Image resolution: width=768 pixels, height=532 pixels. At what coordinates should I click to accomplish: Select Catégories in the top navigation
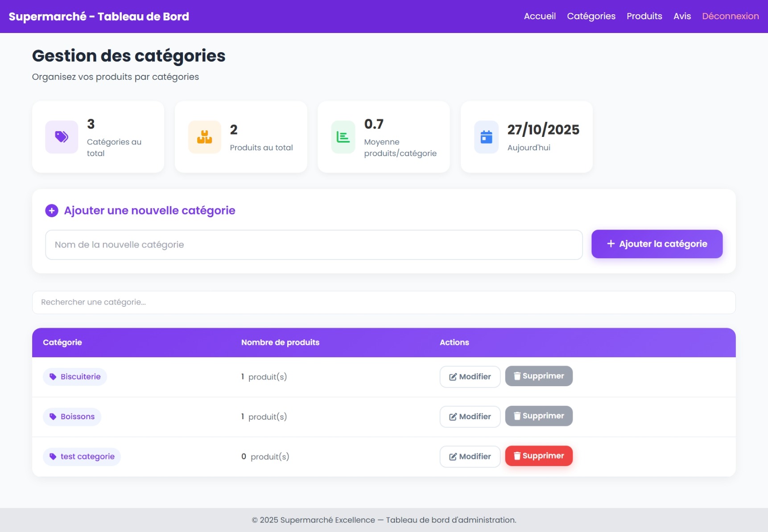pyautogui.click(x=591, y=16)
